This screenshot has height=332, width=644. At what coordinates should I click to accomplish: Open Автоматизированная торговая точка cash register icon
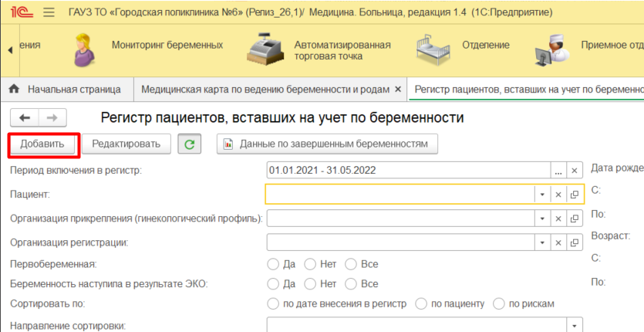[265, 50]
